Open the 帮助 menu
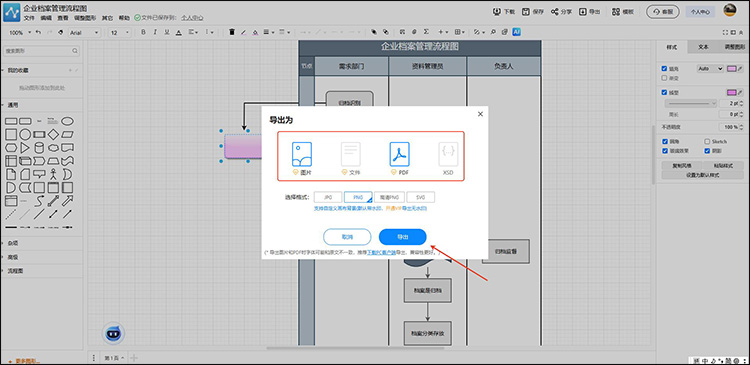Viewport: 750px width, 365px height. (124, 18)
